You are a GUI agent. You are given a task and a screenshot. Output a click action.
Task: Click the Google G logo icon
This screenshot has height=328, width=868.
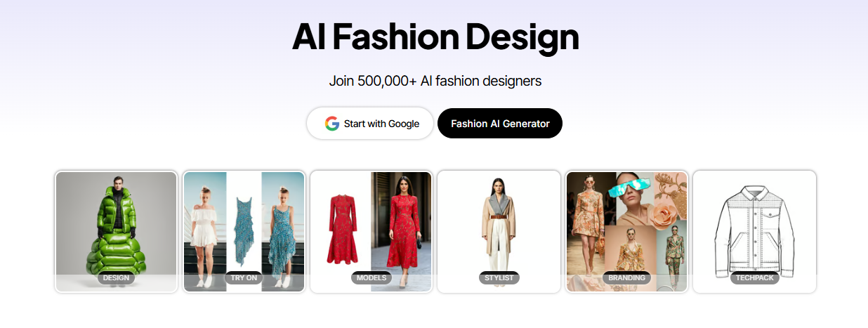(x=332, y=124)
